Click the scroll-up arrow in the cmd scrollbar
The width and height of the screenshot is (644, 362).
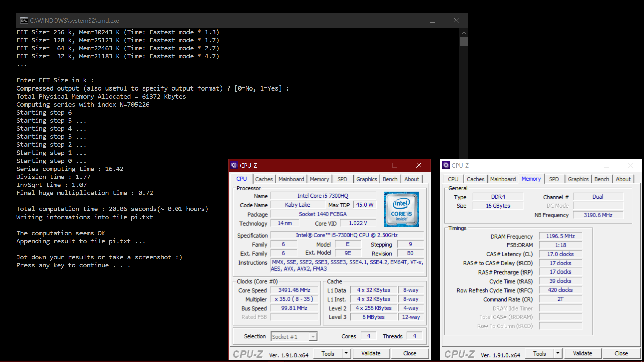[464, 33]
